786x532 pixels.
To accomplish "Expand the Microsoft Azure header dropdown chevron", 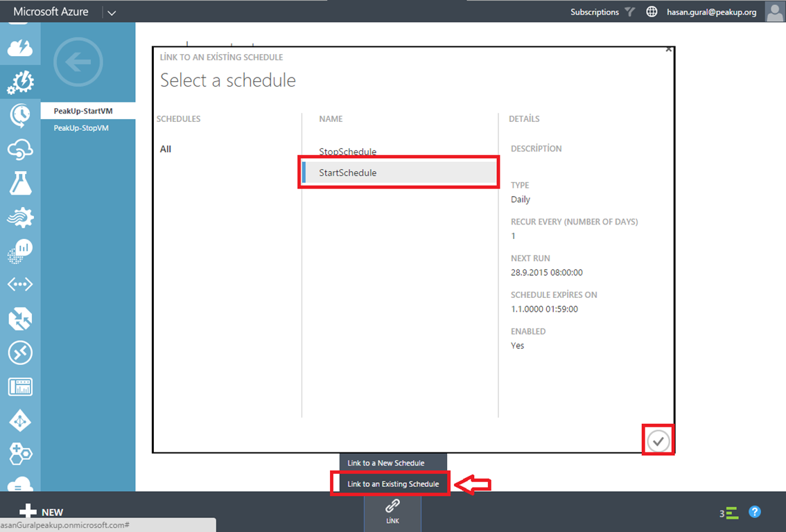I will pos(112,12).
